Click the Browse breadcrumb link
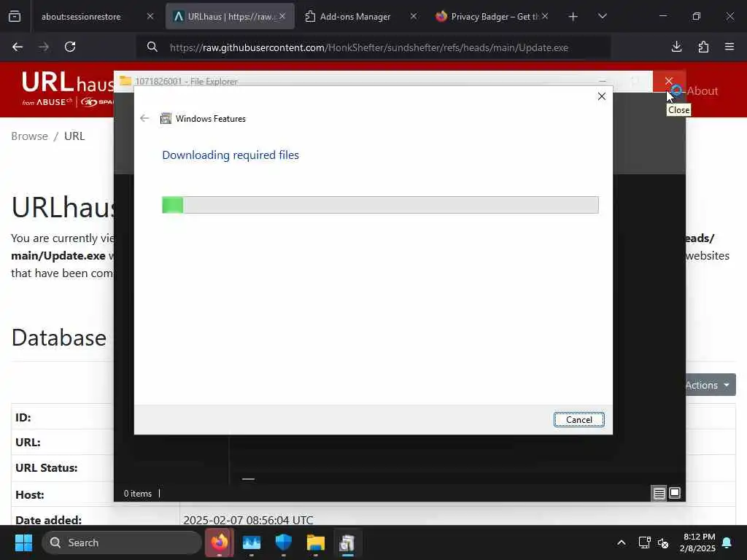 [x=29, y=136]
